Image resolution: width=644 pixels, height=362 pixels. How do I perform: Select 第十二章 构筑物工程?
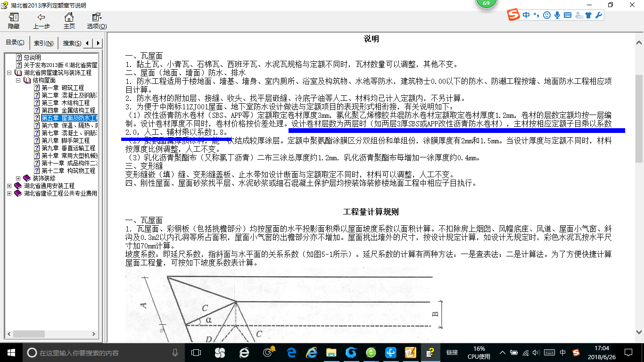(68, 171)
